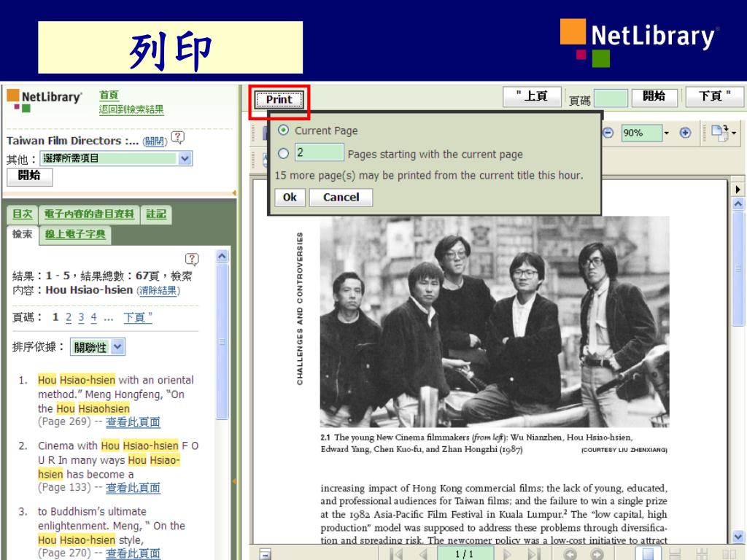Click the help question mark near title
This screenshot has height=560, width=747.
[177, 138]
